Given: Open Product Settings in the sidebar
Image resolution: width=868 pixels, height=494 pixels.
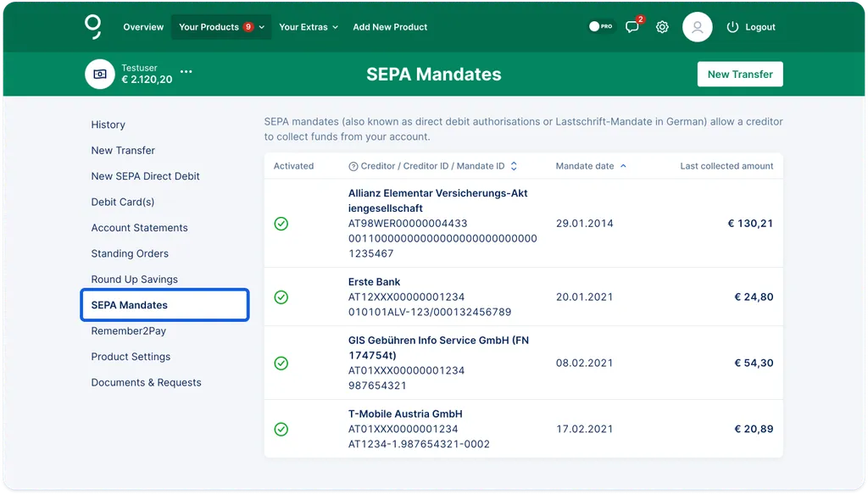Looking at the screenshot, I should tap(131, 357).
